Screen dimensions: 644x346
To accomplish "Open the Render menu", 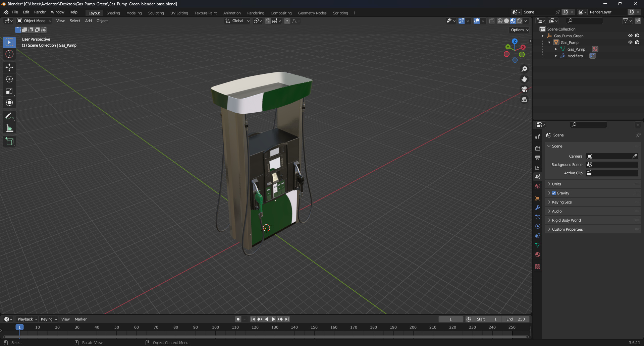I will point(40,12).
